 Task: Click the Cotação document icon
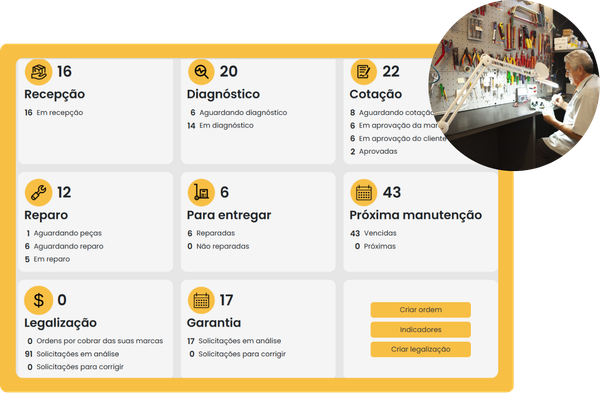click(364, 72)
